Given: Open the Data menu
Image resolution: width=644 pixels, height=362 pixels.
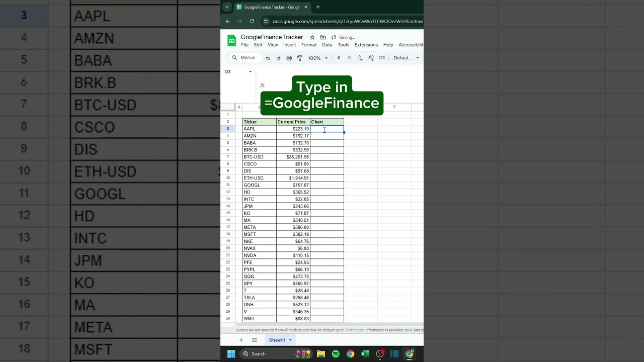Looking at the screenshot, I should [x=327, y=45].
